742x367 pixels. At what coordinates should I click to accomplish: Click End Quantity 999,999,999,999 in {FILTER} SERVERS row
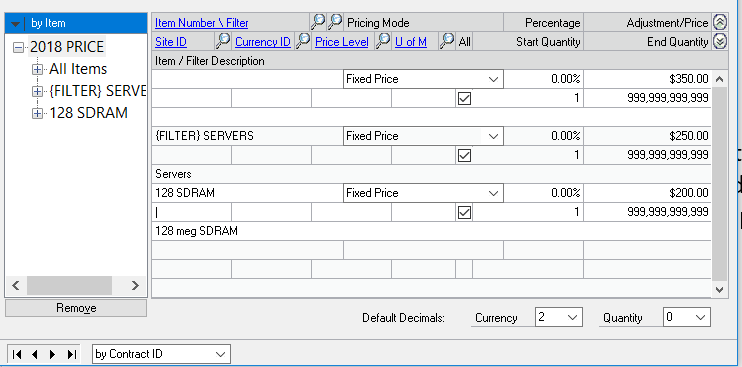(x=647, y=155)
